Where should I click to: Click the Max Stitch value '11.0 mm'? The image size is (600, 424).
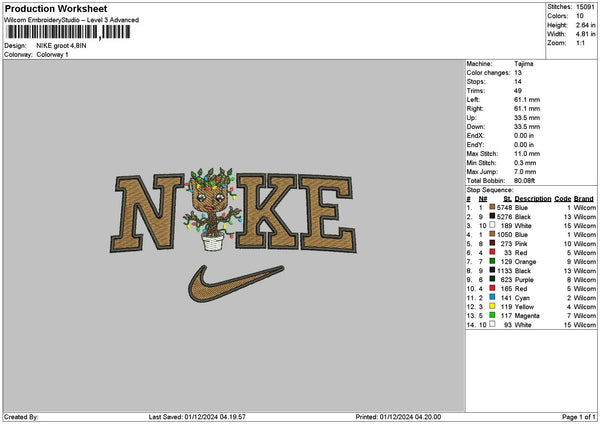coord(527,153)
